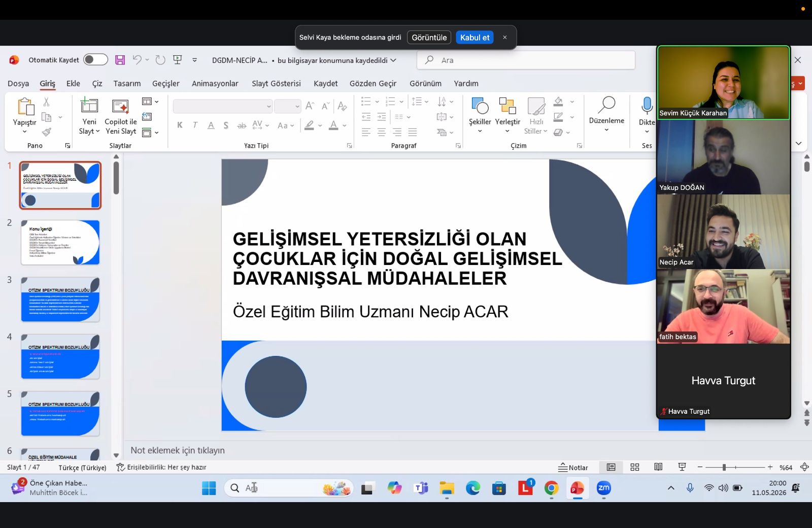
Task: Switch to Slide Sorter view icon
Action: pyautogui.click(x=635, y=467)
